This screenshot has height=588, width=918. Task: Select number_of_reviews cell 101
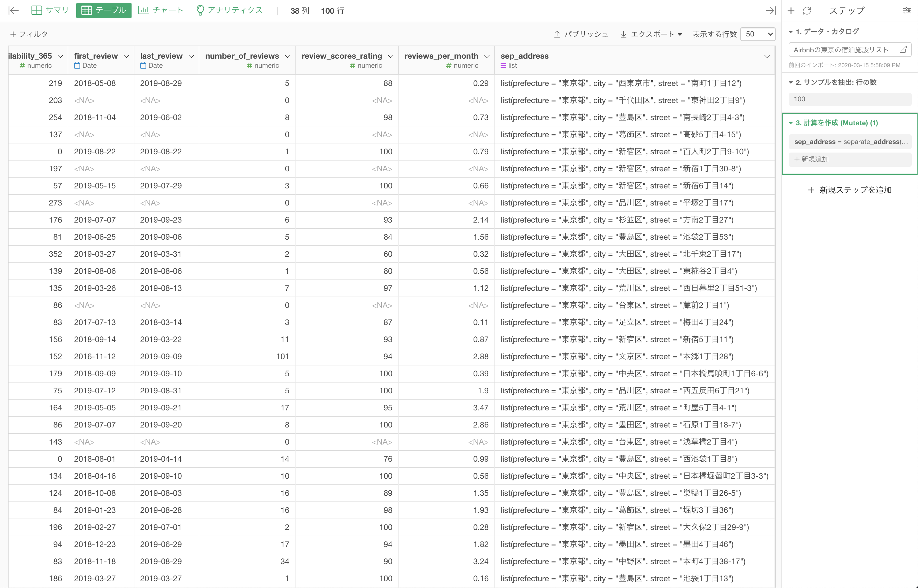[x=247, y=357]
